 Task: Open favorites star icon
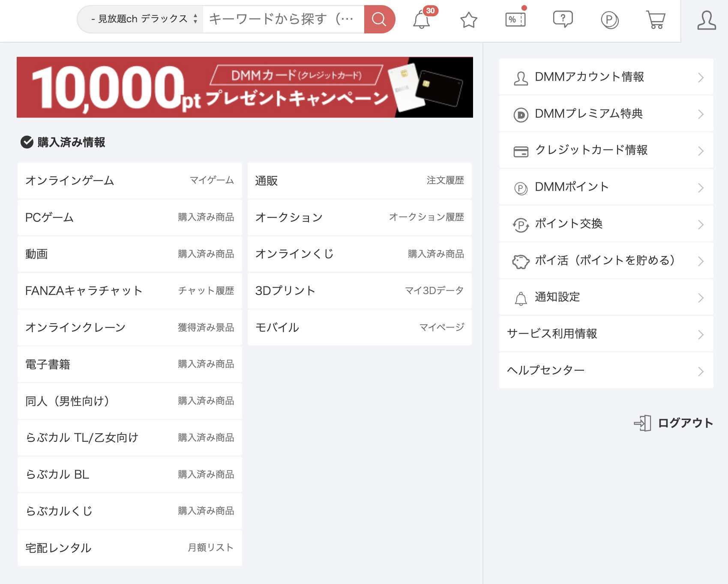[469, 20]
